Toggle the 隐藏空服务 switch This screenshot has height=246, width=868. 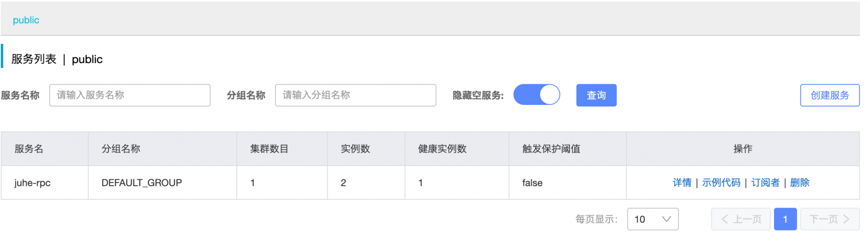[536, 94]
